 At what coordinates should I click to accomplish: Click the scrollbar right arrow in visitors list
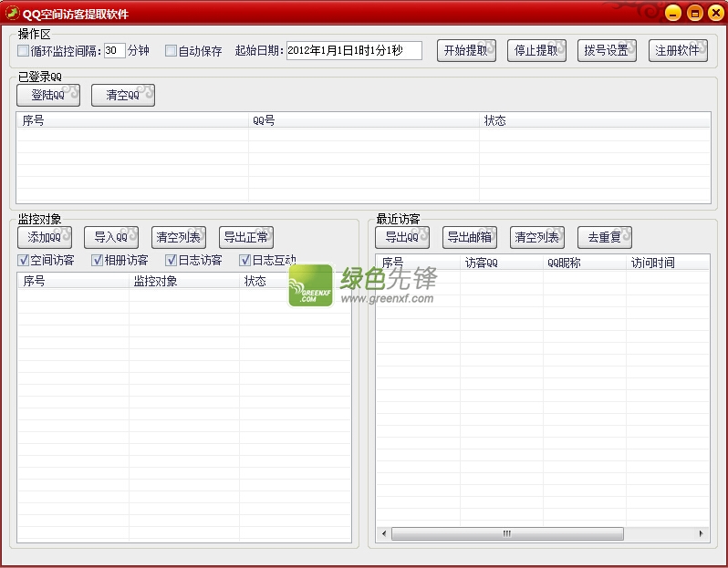pyautogui.click(x=701, y=533)
